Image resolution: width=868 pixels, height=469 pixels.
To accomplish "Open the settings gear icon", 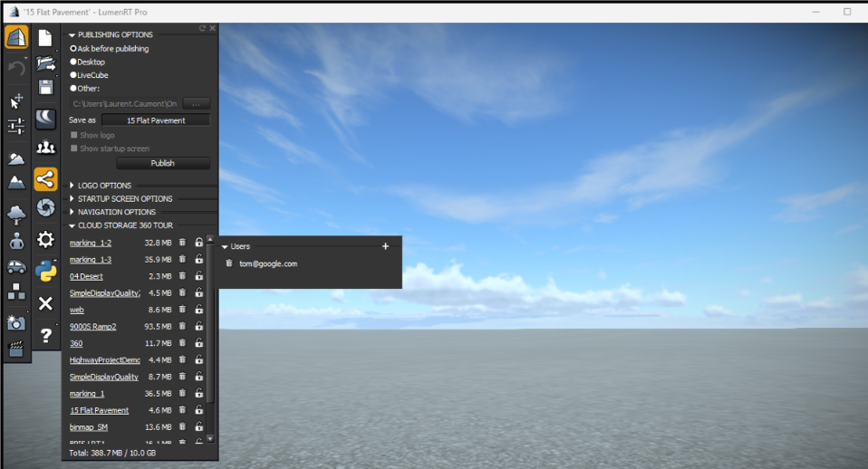I will coord(45,239).
